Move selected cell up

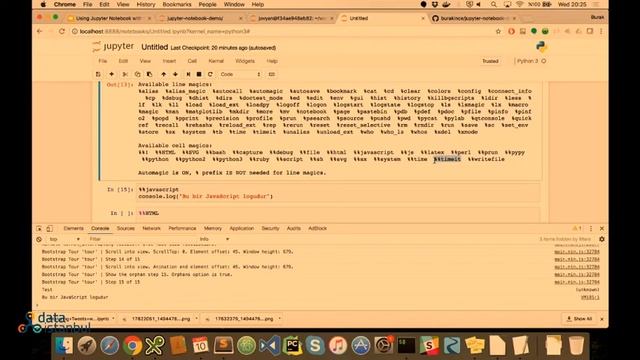(163, 74)
